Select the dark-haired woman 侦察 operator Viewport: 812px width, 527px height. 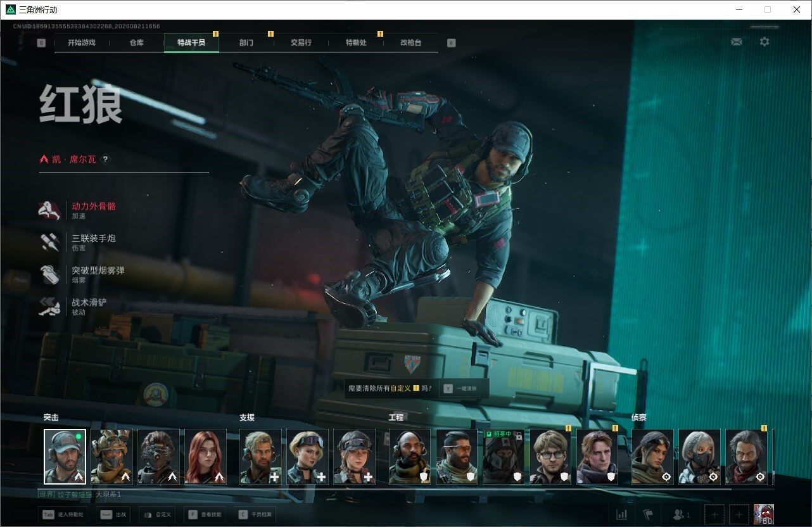[652, 457]
